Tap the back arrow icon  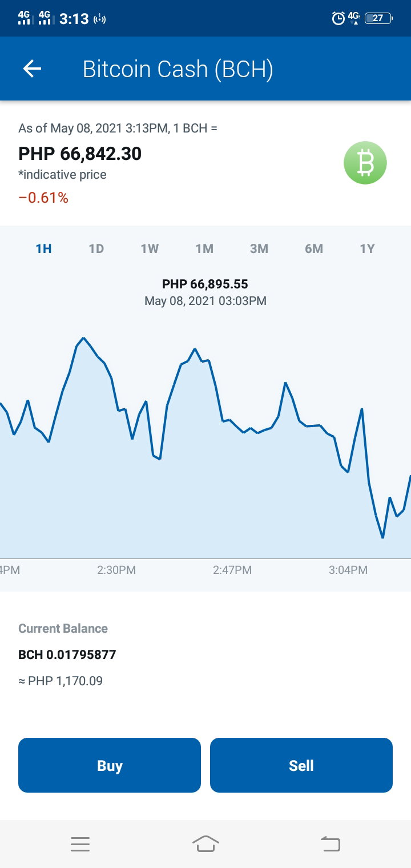[x=32, y=69]
